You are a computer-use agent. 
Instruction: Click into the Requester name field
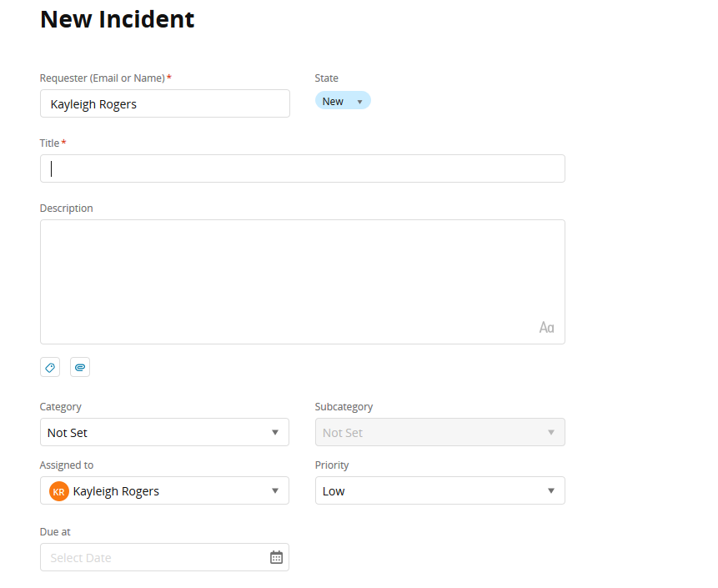165,103
